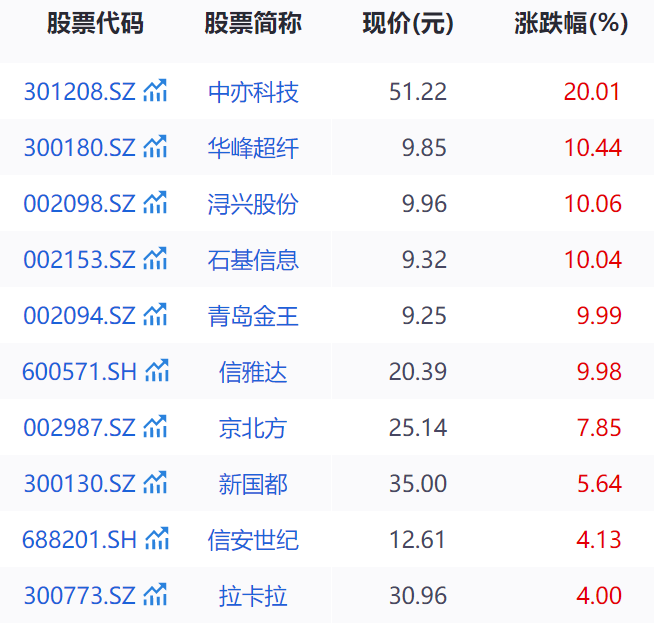Open chart icon beside 300180.SZ

[x=155, y=146]
